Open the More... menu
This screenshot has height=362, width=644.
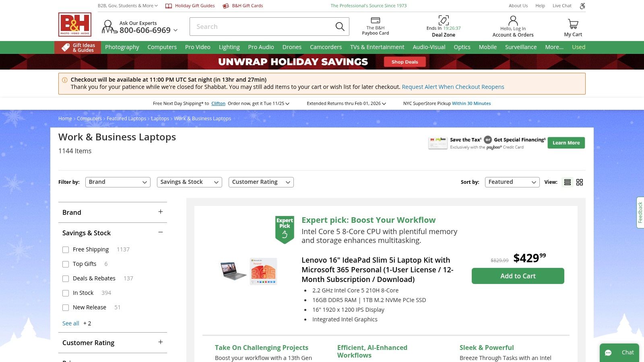554,47
